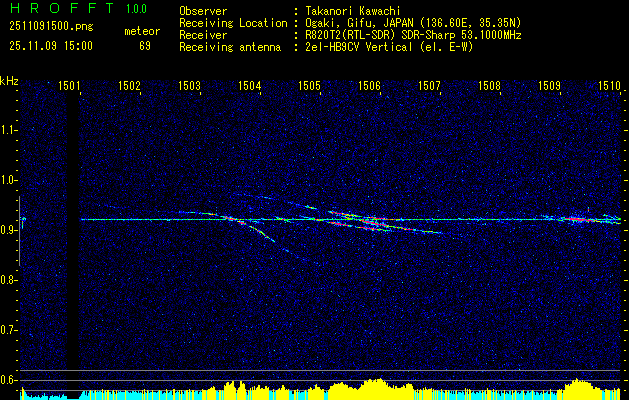The image size is (629, 400).
Task: Click frequency axis label 0.8
Action: (8, 280)
